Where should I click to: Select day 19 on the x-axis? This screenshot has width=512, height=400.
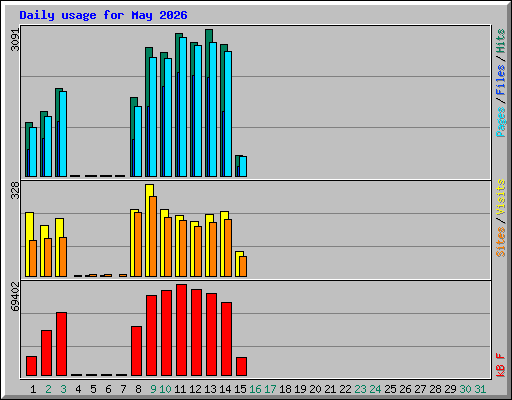coord(300,389)
